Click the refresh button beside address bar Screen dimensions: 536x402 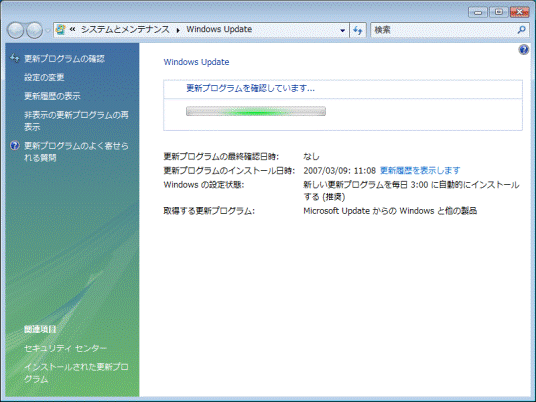[x=358, y=30]
